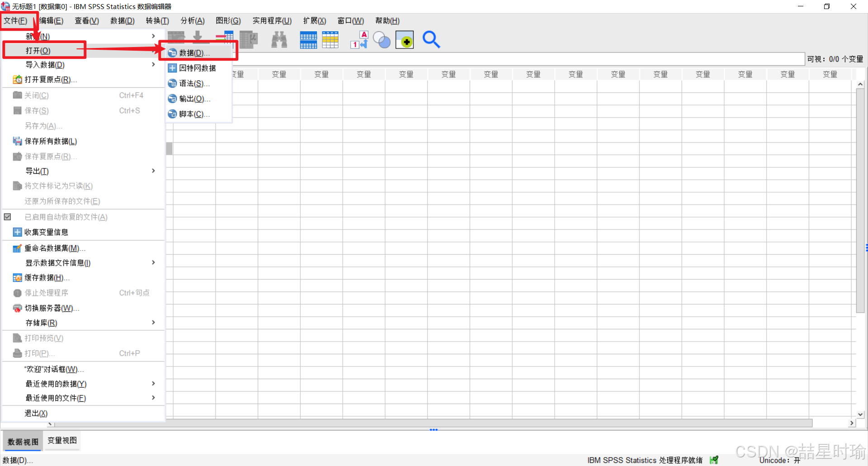Click the cell value editor field
The width and height of the screenshot is (868, 466).
pos(520,59)
